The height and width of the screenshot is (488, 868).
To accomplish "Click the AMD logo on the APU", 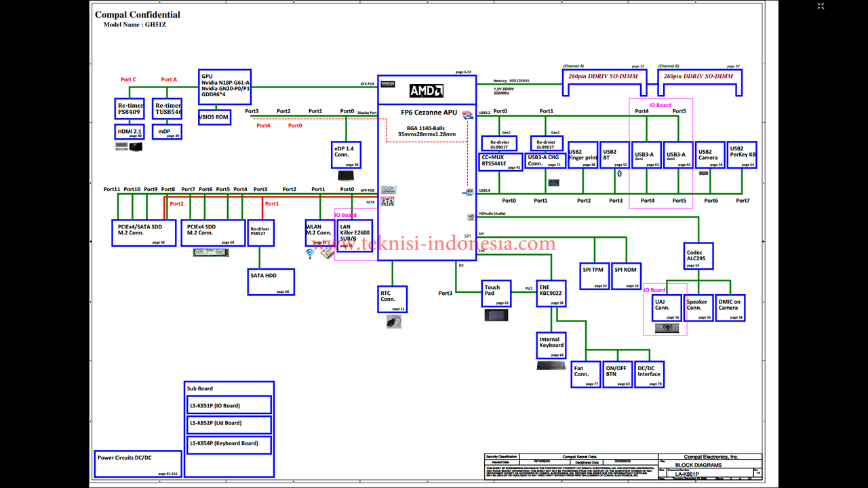I will tap(427, 91).
